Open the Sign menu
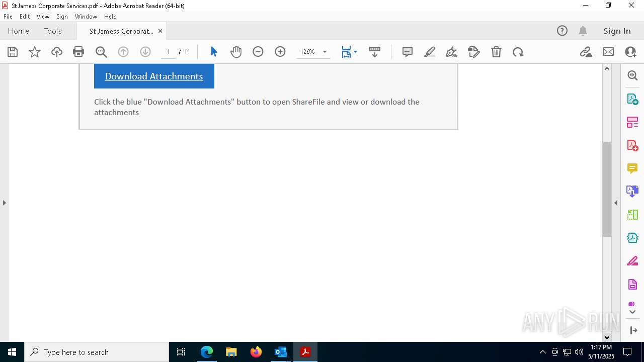The width and height of the screenshot is (644, 362). tap(62, 17)
